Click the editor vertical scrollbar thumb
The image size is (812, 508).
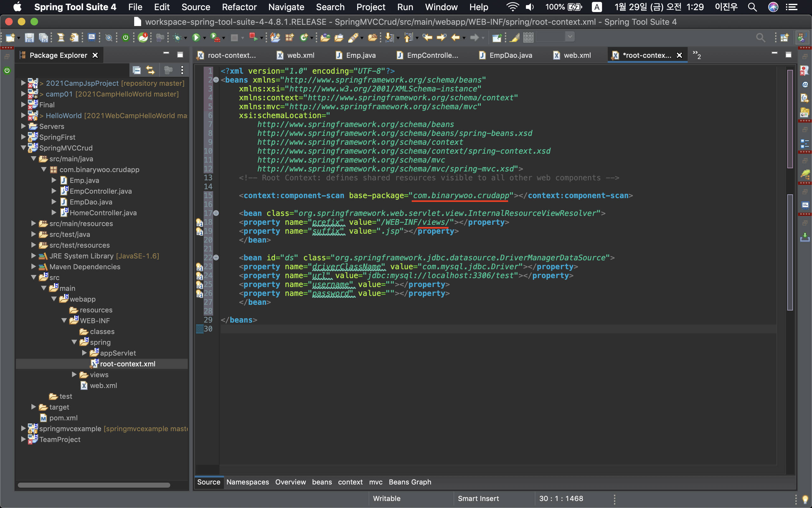(x=790, y=252)
